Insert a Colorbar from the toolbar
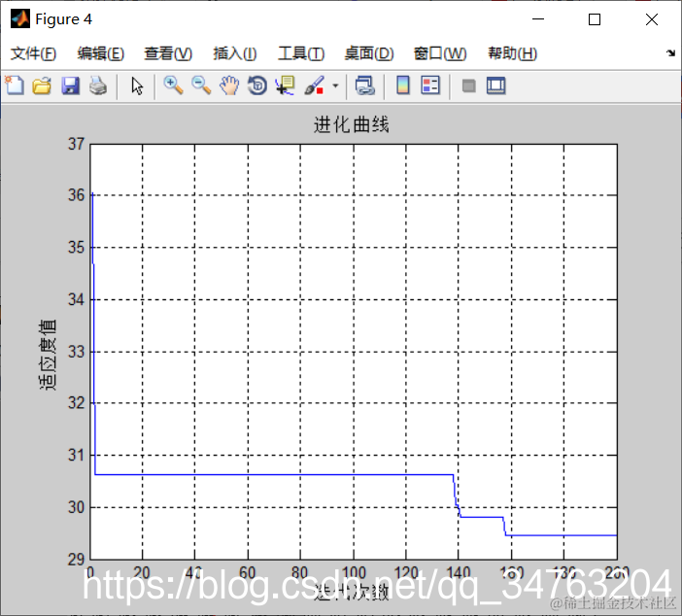Screen dimensions: 682x616 [x=403, y=86]
